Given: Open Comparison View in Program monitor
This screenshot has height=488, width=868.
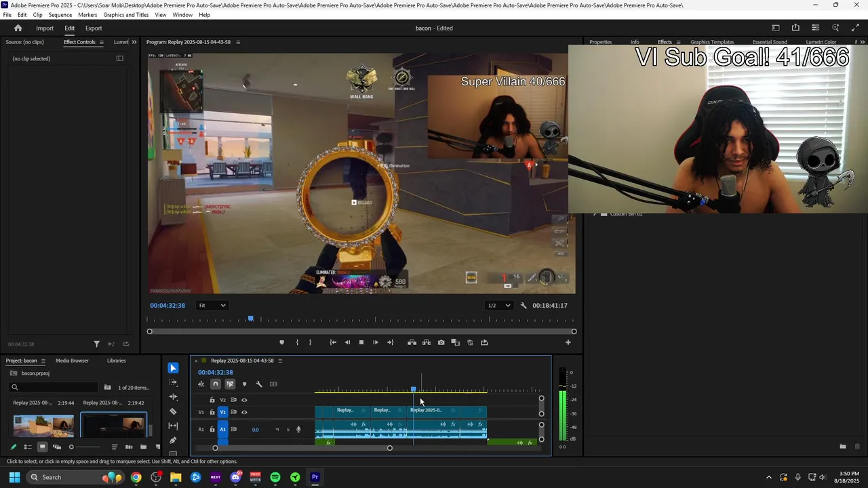Looking at the screenshot, I should coord(456,342).
